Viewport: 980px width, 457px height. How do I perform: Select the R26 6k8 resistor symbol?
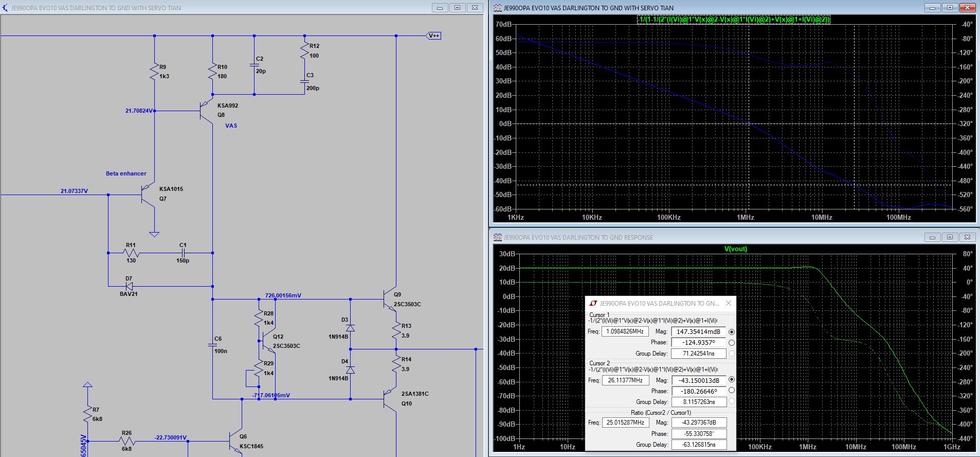point(126,441)
